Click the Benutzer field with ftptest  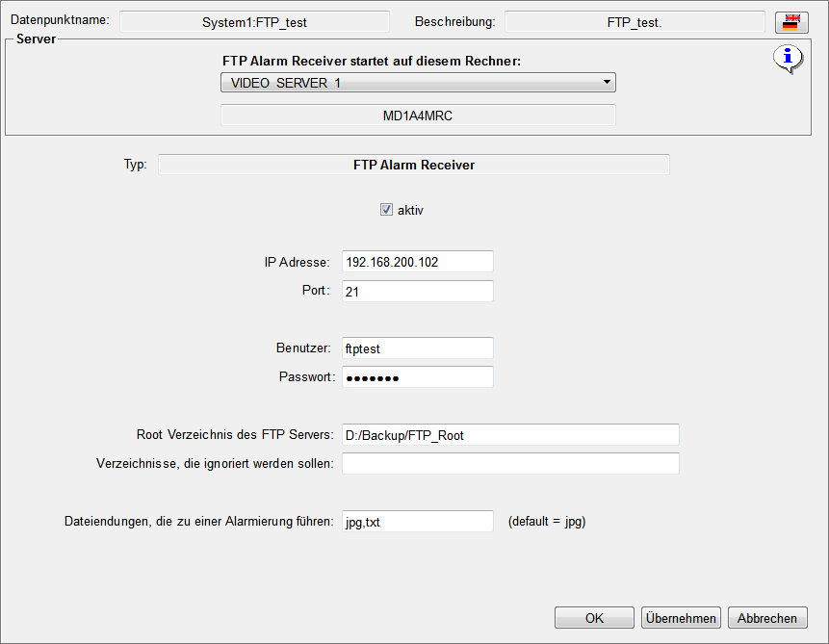pos(418,348)
